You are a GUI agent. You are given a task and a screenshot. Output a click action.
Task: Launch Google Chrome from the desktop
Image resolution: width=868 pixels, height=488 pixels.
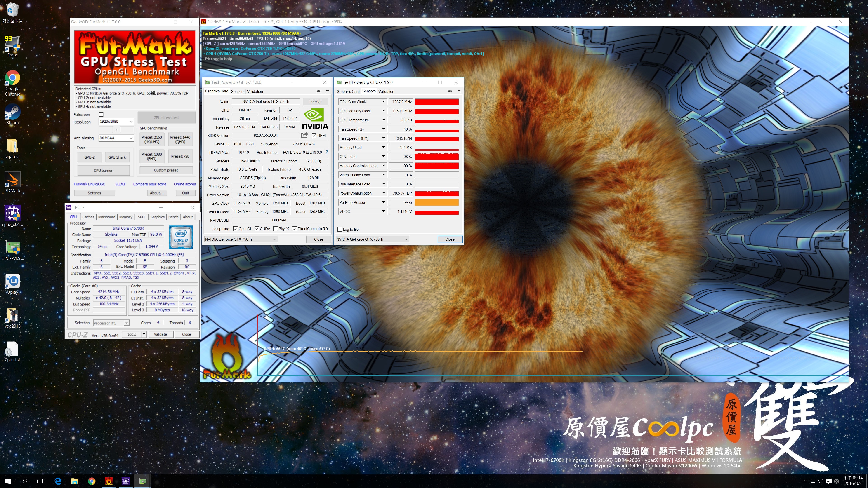click(12, 83)
